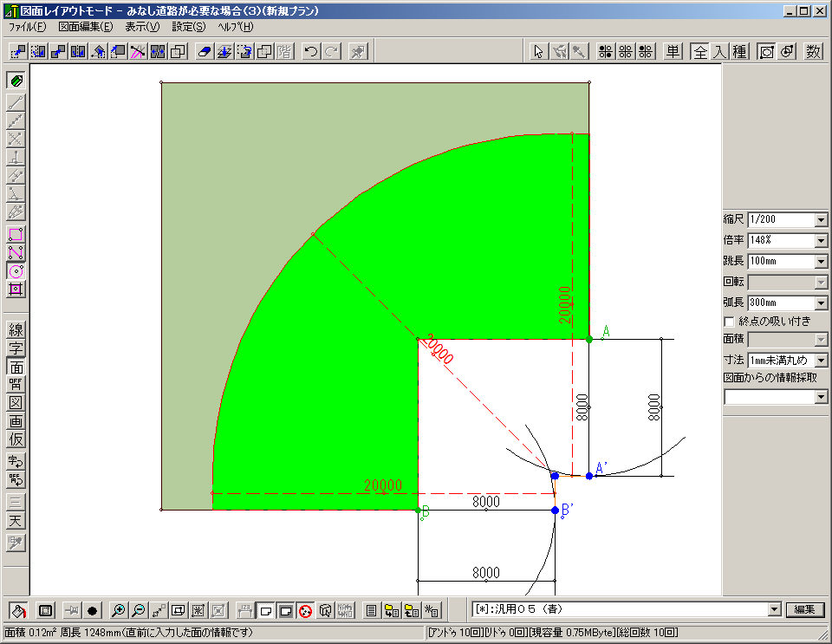This screenshot has height=644, width=832.
Task: Click the 三 button in left toolbar
Action: 16,502
